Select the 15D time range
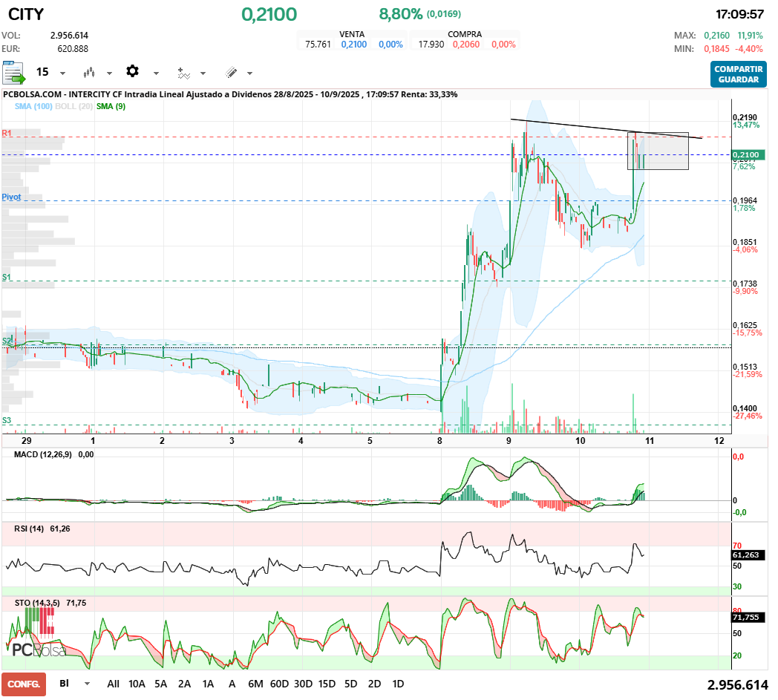This screenshot has width=778, height=700. point(327,684)
